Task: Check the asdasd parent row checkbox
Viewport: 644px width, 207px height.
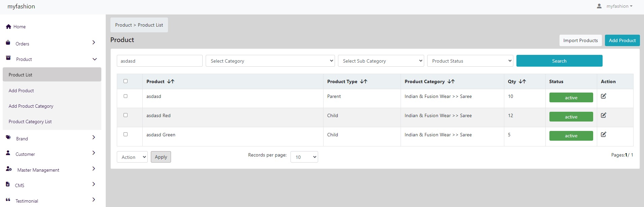Action: [x=126, y=96]
